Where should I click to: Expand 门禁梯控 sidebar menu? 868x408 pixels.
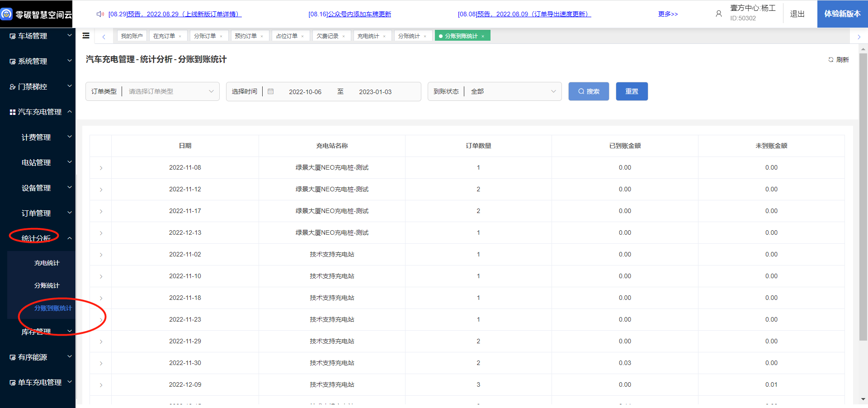pos(38,86)
